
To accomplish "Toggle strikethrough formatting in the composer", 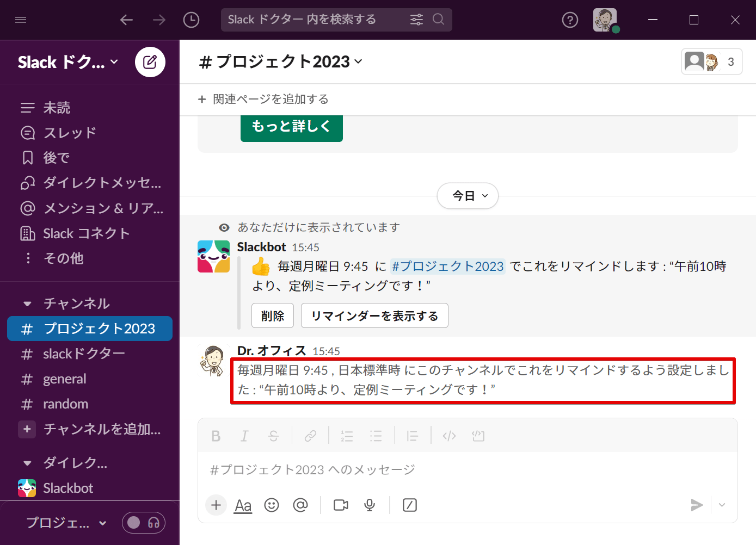I will 273,435.
